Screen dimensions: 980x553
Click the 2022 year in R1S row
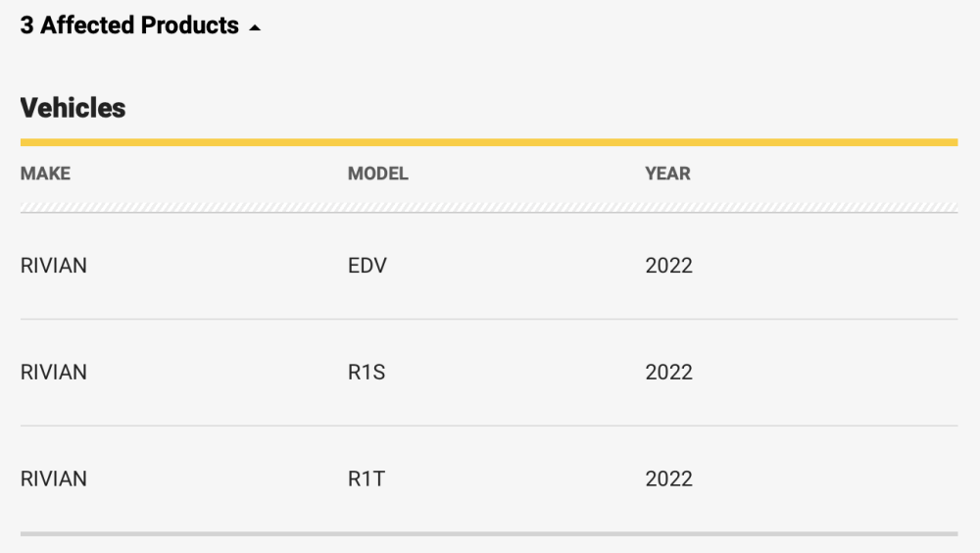(x=668, y=373)
